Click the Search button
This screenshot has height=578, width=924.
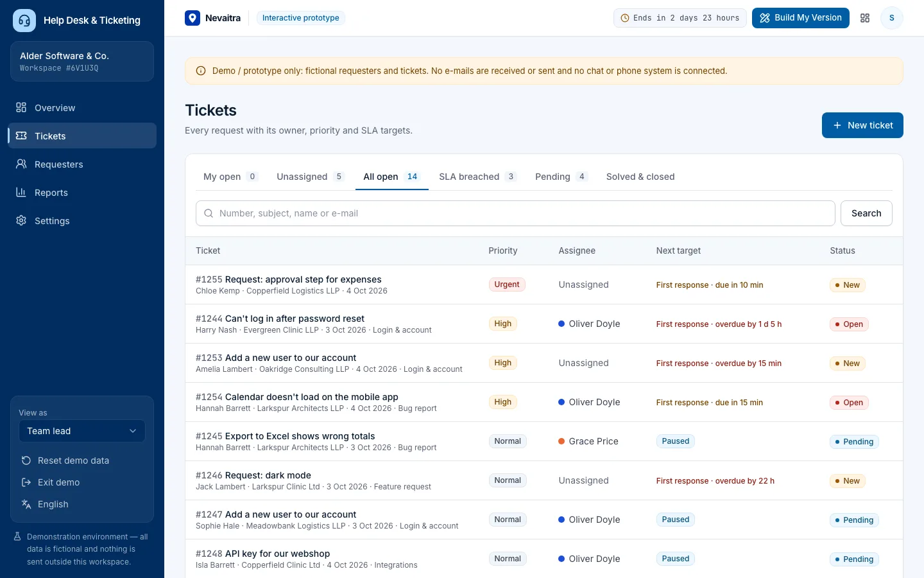pyautogui.click(x=866, y=213)
